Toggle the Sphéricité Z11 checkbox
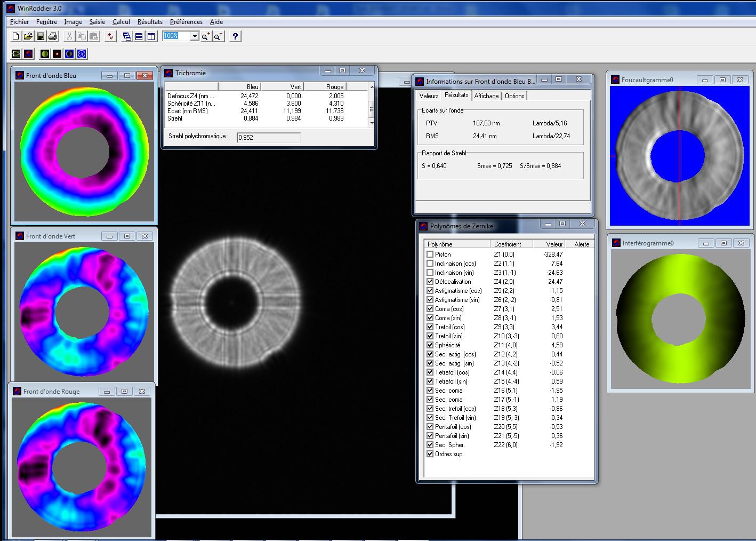This screenshot has height=541, width=756. pos(430,345)
